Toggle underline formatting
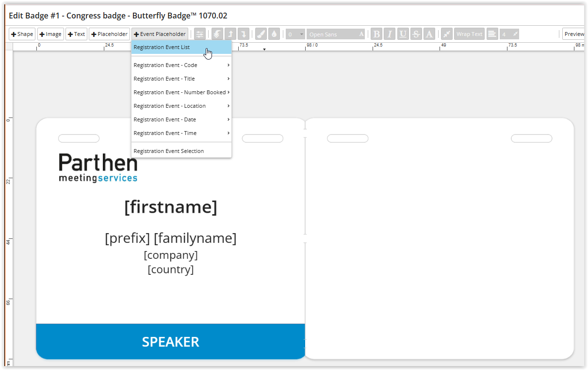The height and width of the screenshot is (370, 588). pos(403,34)
